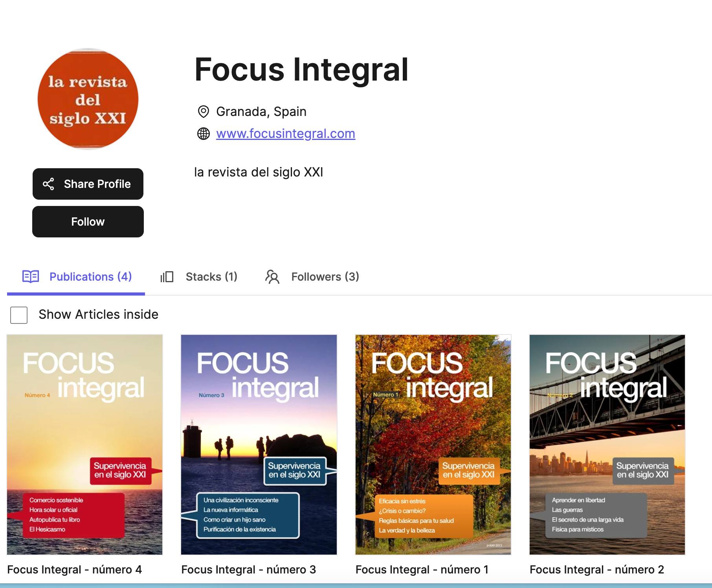
Task: Click the Stacks icon
Action: pos(167,277)
